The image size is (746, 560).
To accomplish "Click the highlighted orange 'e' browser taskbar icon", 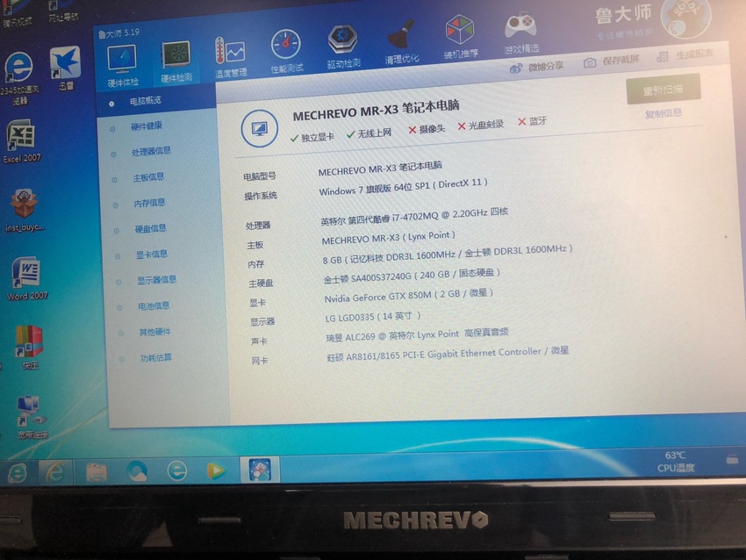I will [55, 472].
